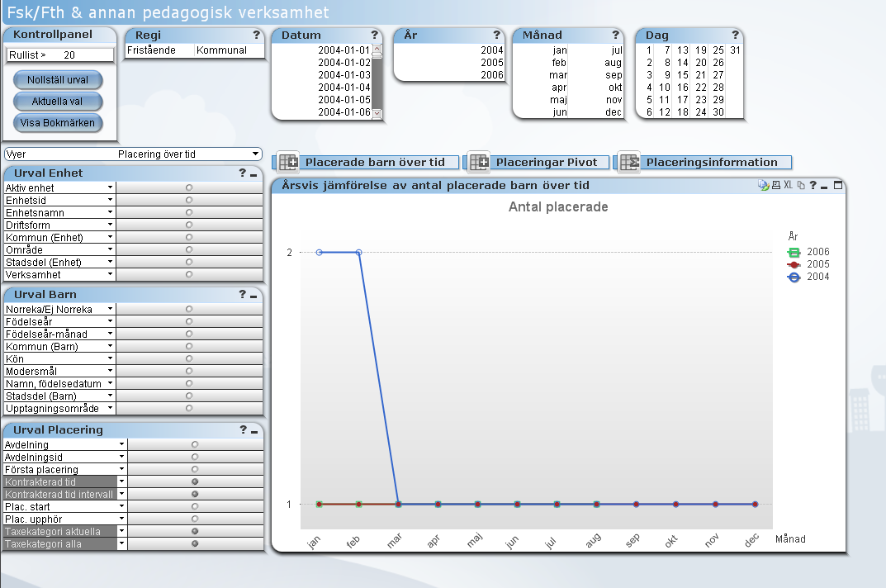The width and height of the screenshot is (886, 588).
Task: Expand the Enhetsnamn dropdown
Action: point(110,212)
